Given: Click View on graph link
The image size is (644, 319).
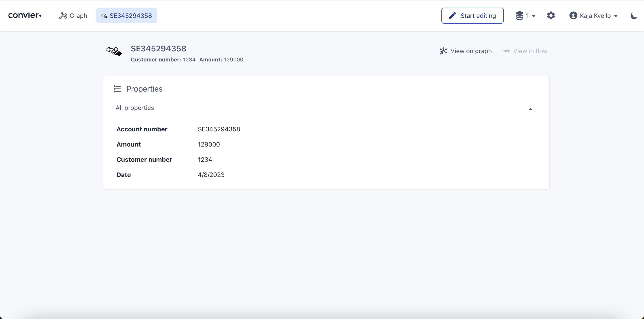Looking at the screenshot, I should click(466, 51).
